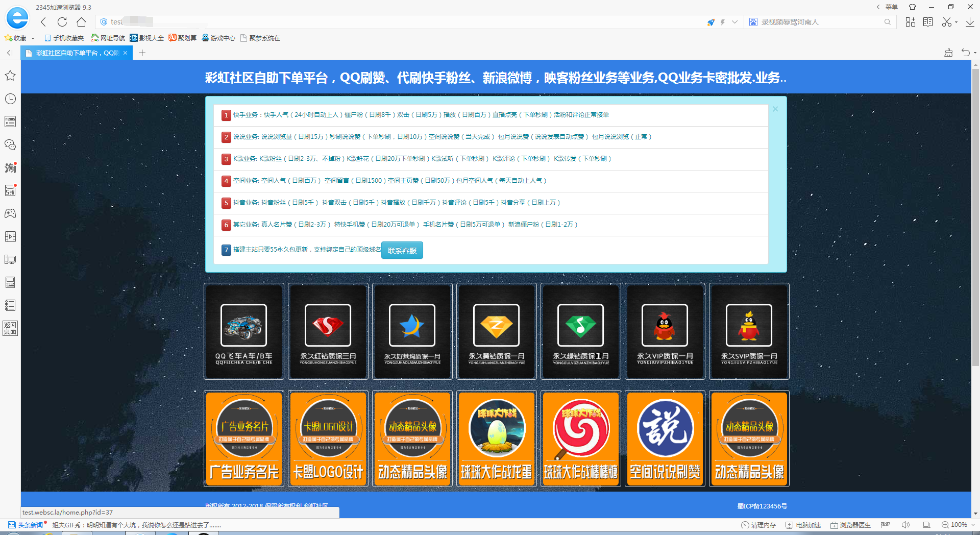Open the 永久SVIP质保一月 product card
Image resolution: width=980 pixels, height=535 pixels.
click(749, 331)
